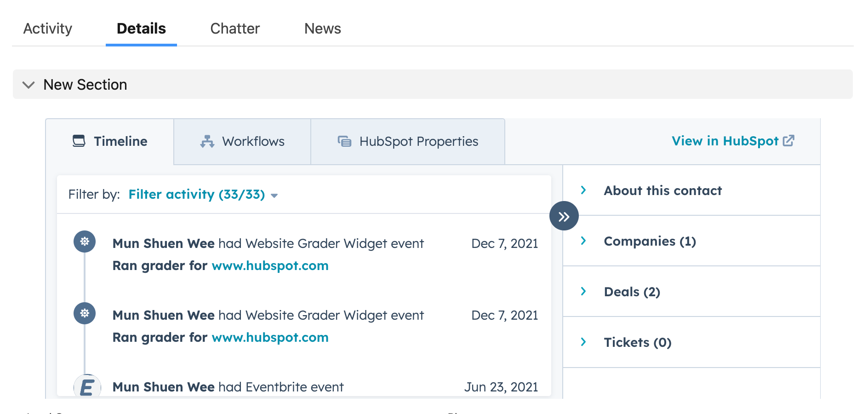Screen dimensions: 868x414
Task: Collapse the New Section chevron
Action: (x=29, y=85)
